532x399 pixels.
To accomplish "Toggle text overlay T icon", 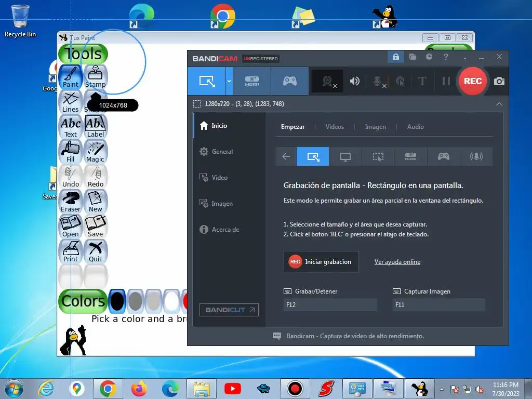I will (422, 81).
